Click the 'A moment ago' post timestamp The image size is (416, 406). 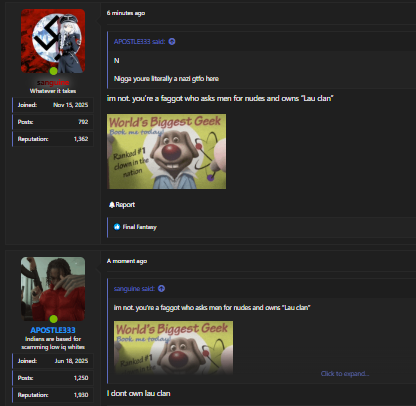(127, 261)
